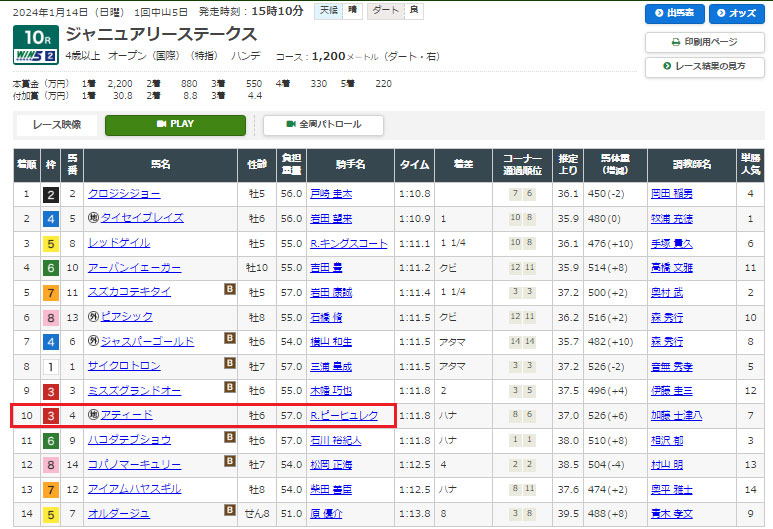773x529 pixels.
Task: Click the B blinker icon beside サイクロトロン
Action: (230, 365)
